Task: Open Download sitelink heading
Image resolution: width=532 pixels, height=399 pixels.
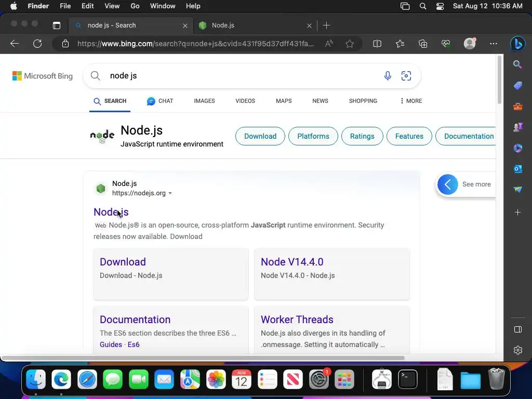Action: tap(123, 262)
